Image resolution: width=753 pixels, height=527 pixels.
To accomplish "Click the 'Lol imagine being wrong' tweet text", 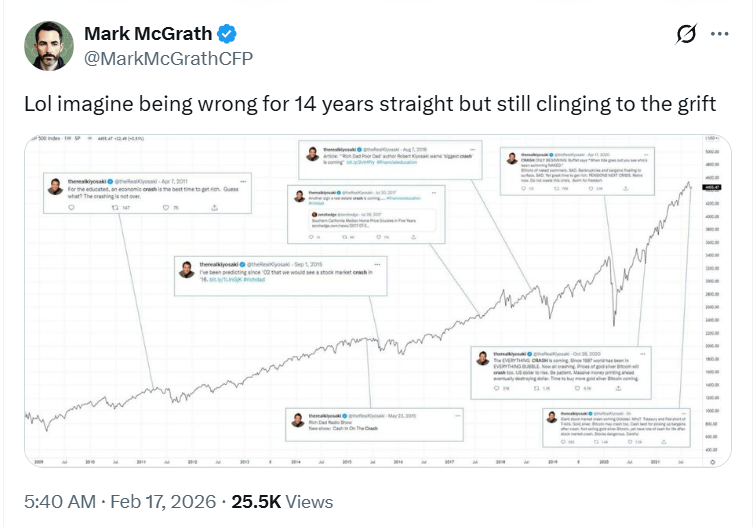I will [x=368, y=106].
